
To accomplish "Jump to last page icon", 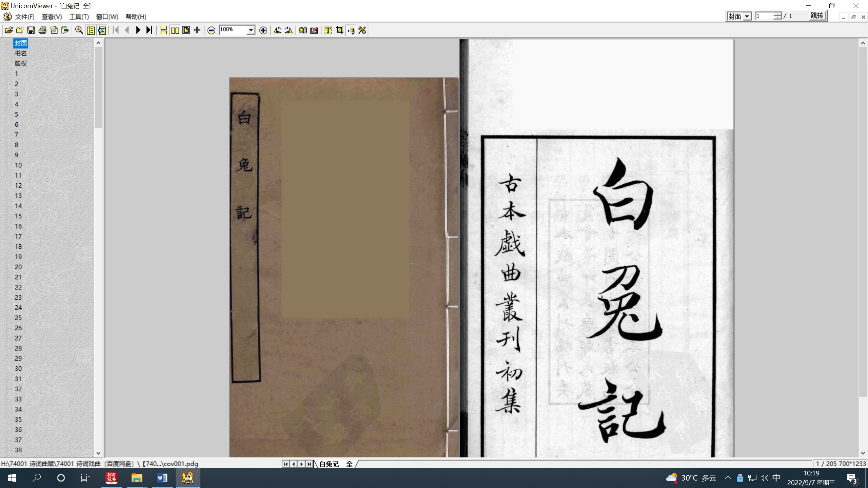I will 149,30.
